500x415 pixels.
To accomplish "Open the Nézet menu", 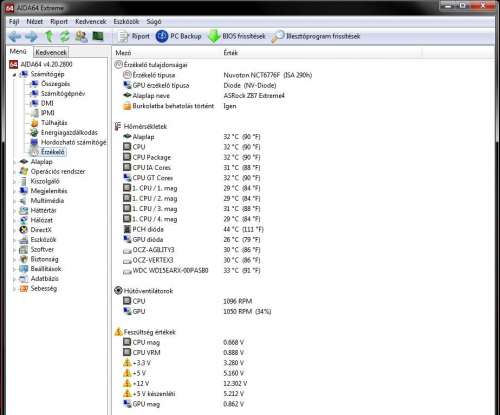I will coord(35,22).
